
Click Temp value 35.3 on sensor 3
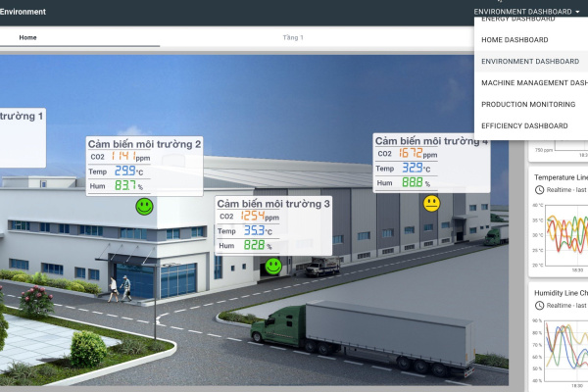click(x=253, y=231)
